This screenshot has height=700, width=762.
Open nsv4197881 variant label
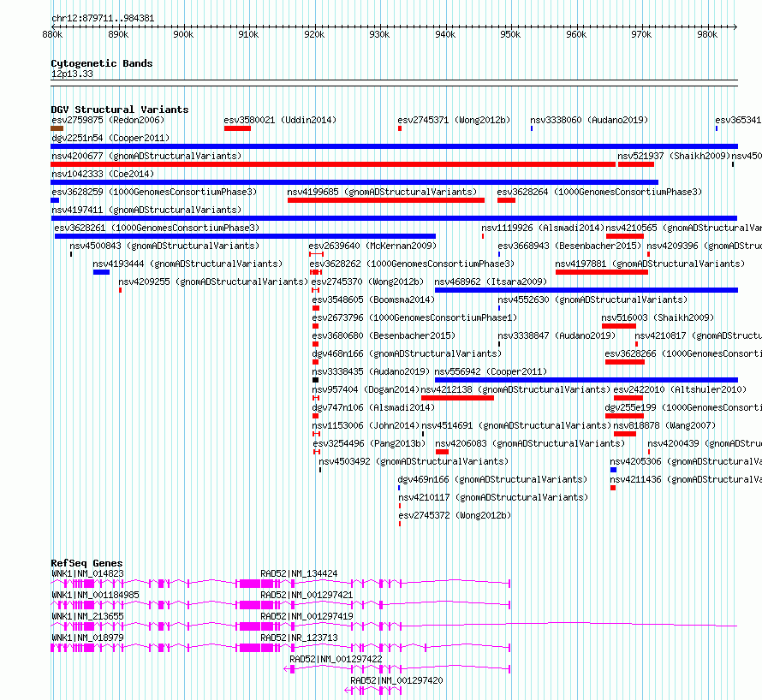coord(650,264)
